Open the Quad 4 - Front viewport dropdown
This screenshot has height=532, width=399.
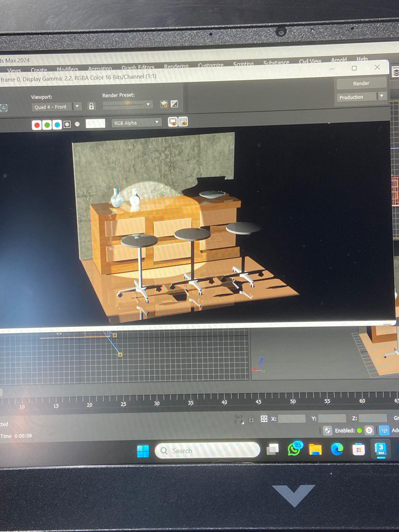click(57, 107)
